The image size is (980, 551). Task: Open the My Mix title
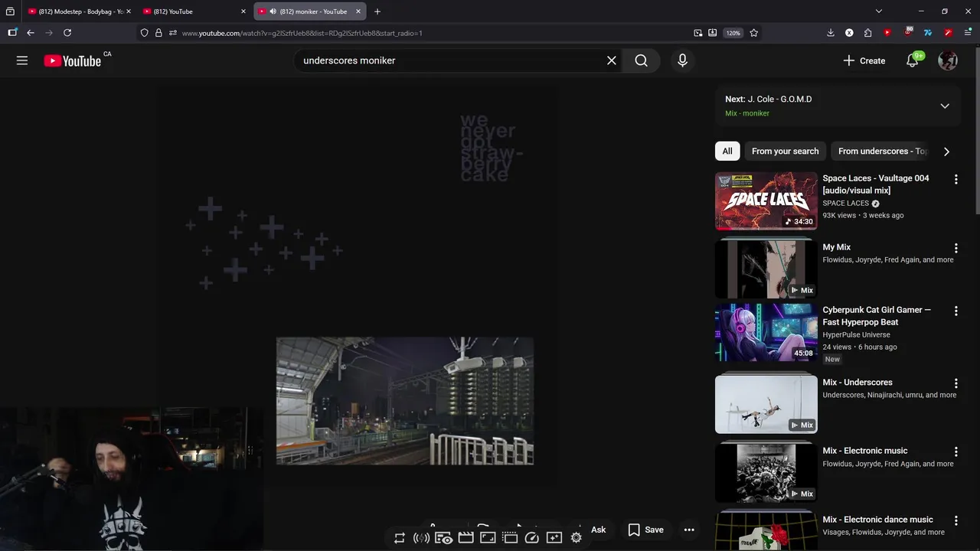click(x=836, y=247)
